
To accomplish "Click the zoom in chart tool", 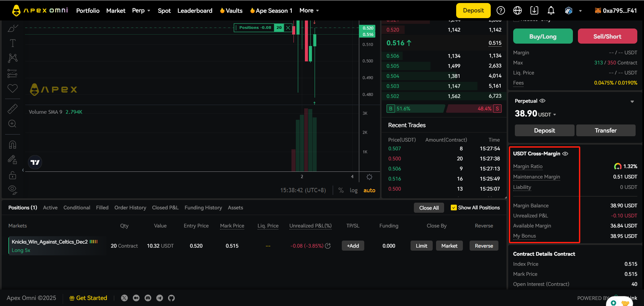I will [x=12, y=124].
